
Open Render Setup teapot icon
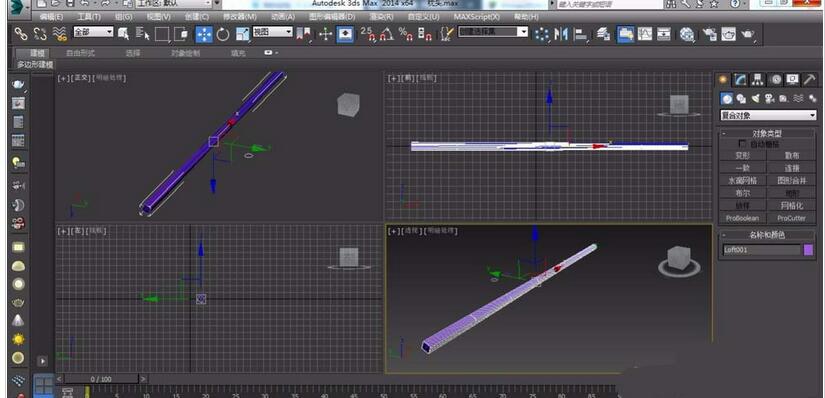[710, 35]
